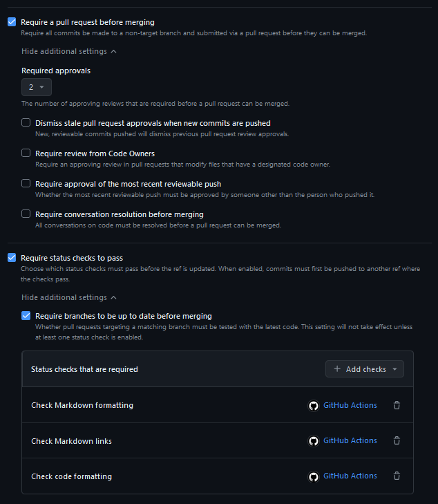Enable Dismiss stale pull request approvals
Screen dimensions: 438x504
pos(26,123)
